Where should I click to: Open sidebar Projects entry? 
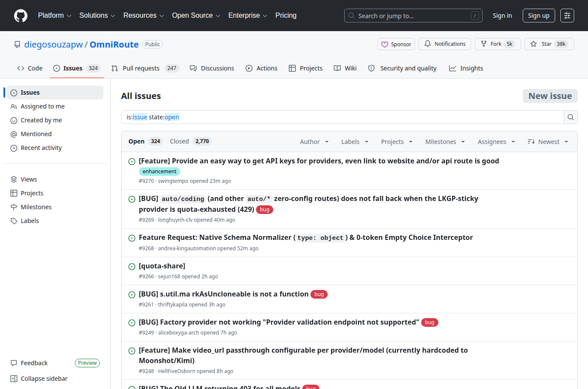pos(55,193)
